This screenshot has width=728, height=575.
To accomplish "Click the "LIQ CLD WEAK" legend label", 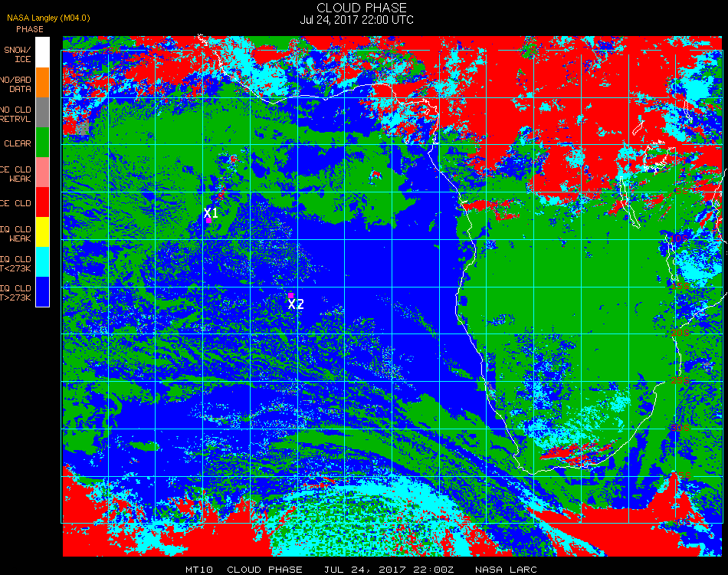I will (x=15, y=234).
